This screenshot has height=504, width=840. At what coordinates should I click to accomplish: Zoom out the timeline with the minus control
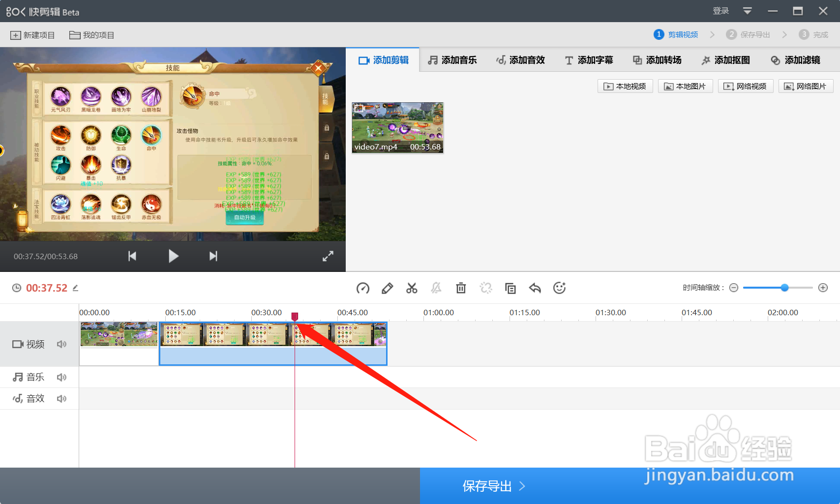[x=734, y=288]
